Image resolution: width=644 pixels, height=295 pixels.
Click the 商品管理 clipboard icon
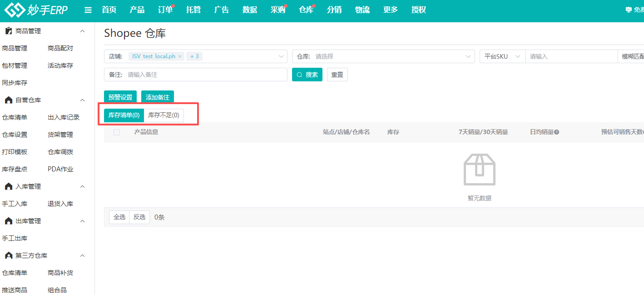pyautogui.click(x=8, y=31)
